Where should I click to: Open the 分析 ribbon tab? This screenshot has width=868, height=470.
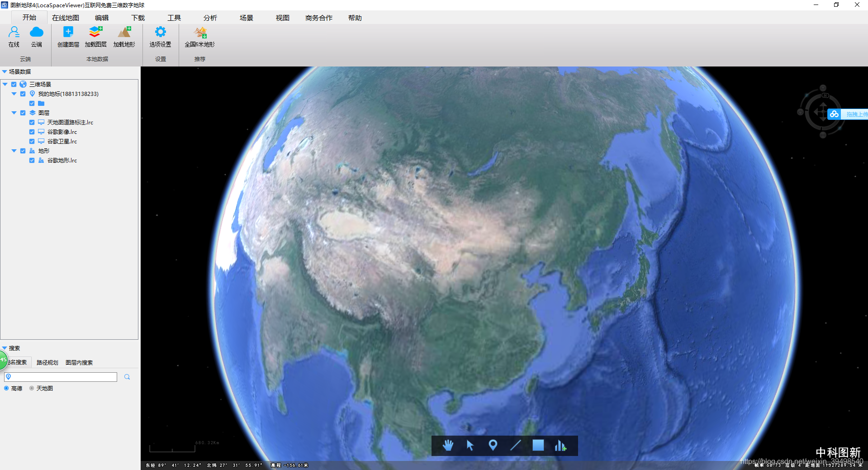[x=210, y=18]
